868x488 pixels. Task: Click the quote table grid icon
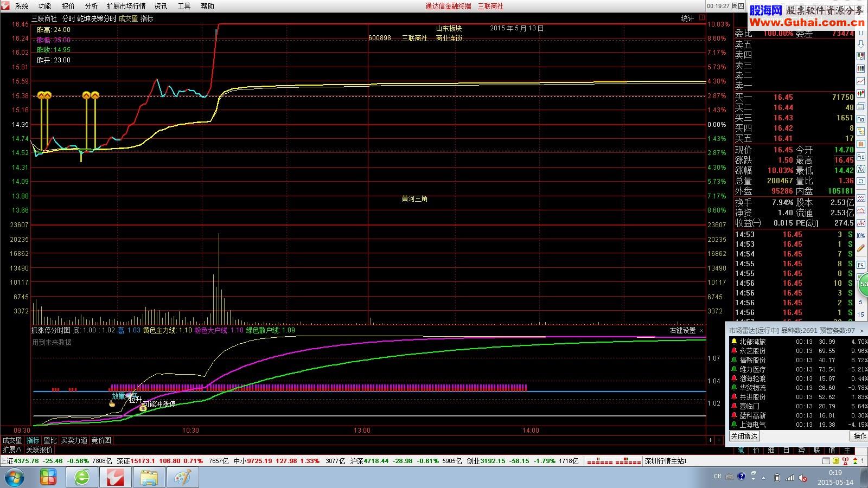pos(861,68)
